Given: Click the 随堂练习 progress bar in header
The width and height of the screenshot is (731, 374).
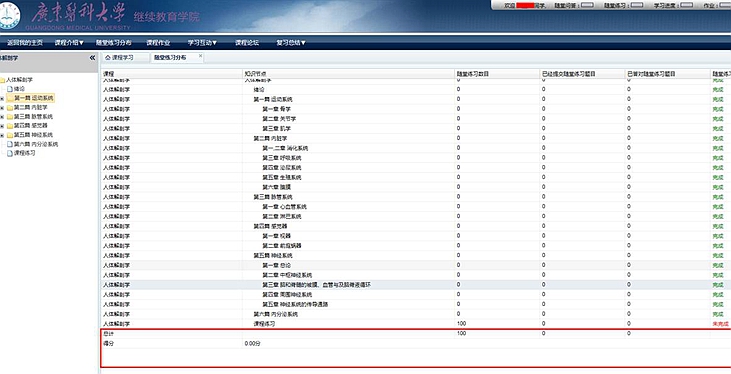Looking at the screenshot, I should pyautogui.click(x=637, y=5).
